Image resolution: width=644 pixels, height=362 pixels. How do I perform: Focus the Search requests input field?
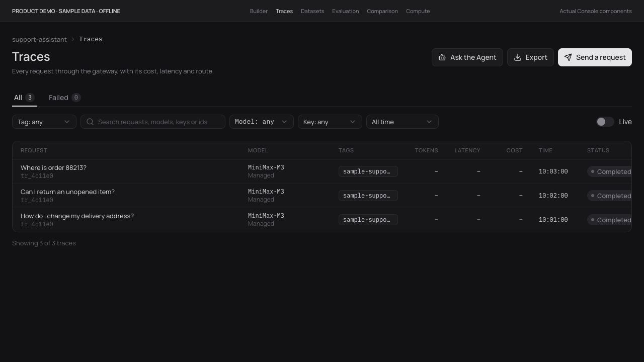(153, 122)
